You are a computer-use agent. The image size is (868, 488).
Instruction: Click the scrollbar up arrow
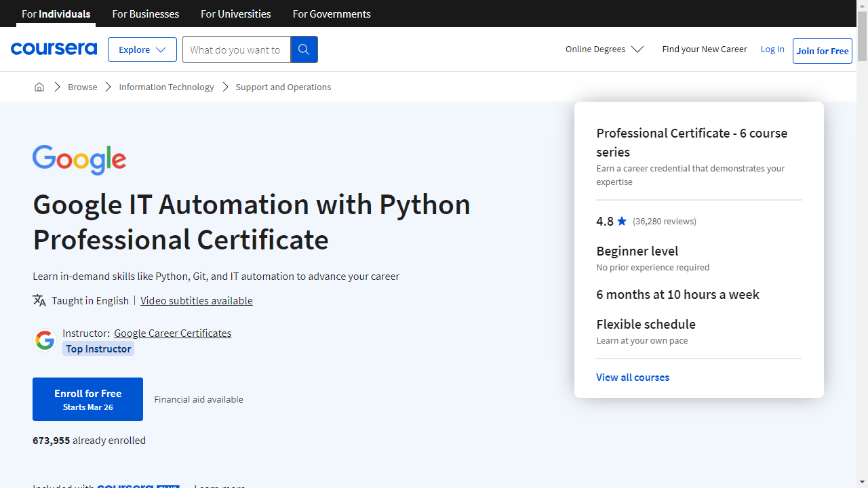862,5
